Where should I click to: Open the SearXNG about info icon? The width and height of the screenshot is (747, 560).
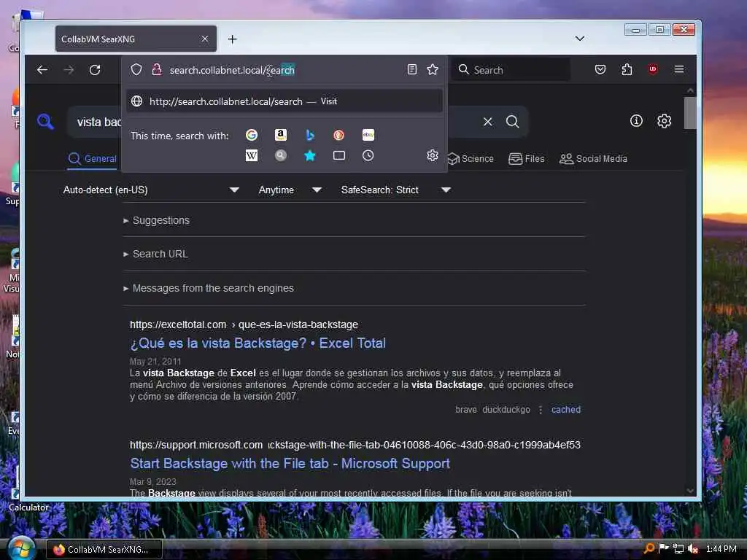636,121
